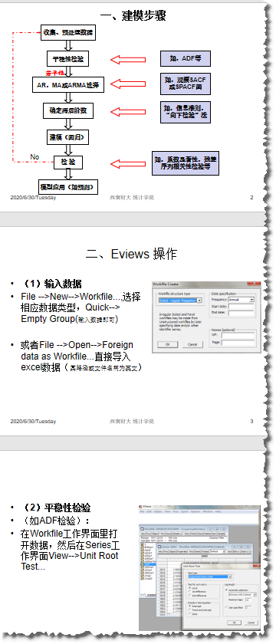This screenshot has width=276, height=644.
Task: Select highlighted xar2 series in workfile list
Action: click(148, 565)
